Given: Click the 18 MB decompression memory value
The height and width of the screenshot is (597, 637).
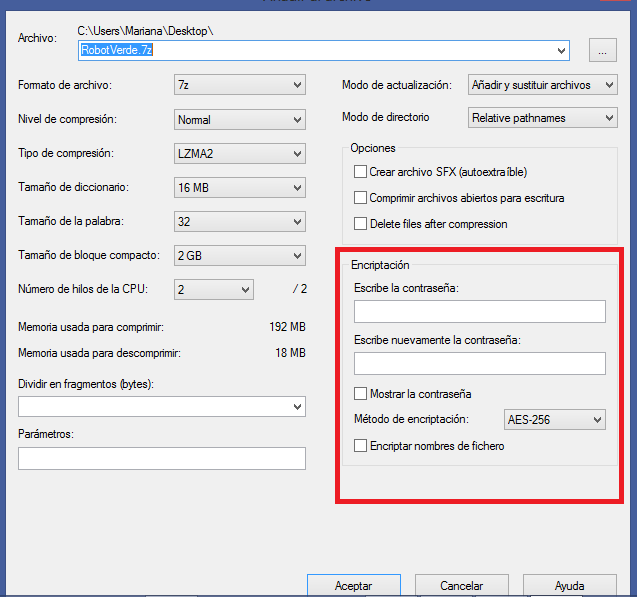Looking at the screenshot, I should (290, 353).
